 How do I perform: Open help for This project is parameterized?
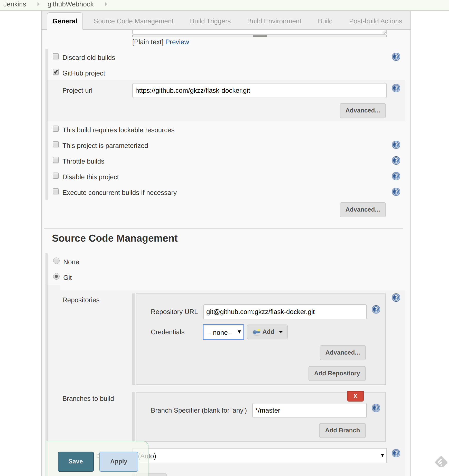[x=396, y=145]
